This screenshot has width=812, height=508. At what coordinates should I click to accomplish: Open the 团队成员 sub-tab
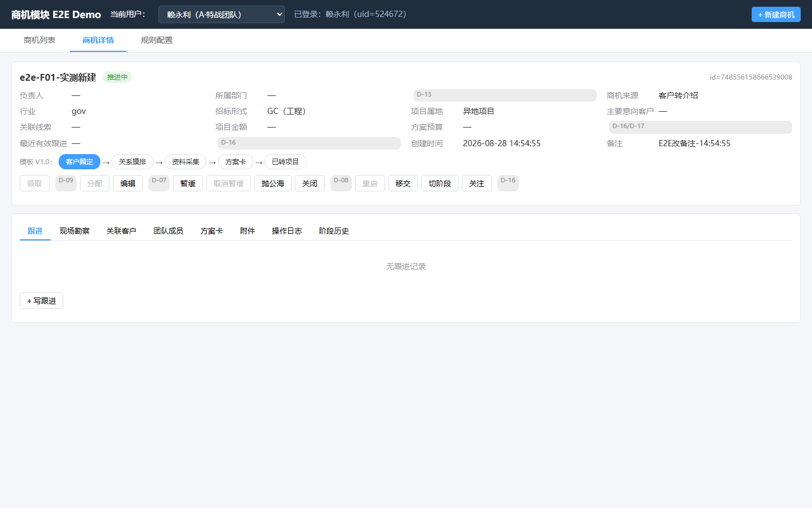168,231
